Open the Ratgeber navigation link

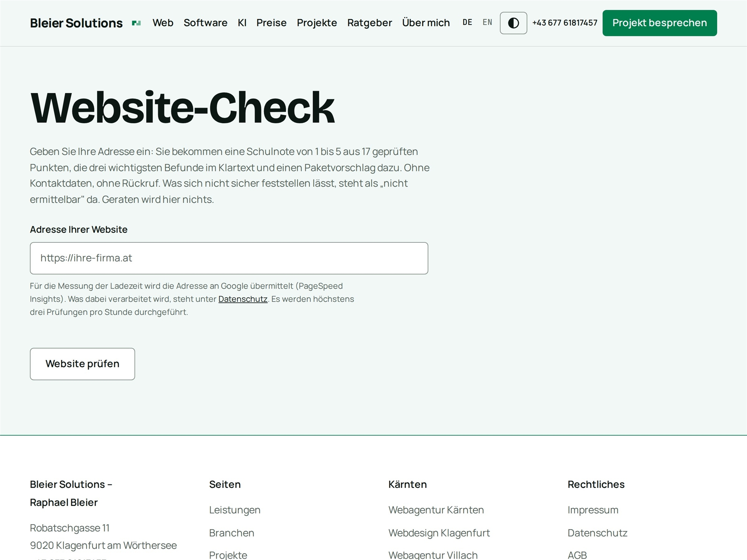point(369,23)
